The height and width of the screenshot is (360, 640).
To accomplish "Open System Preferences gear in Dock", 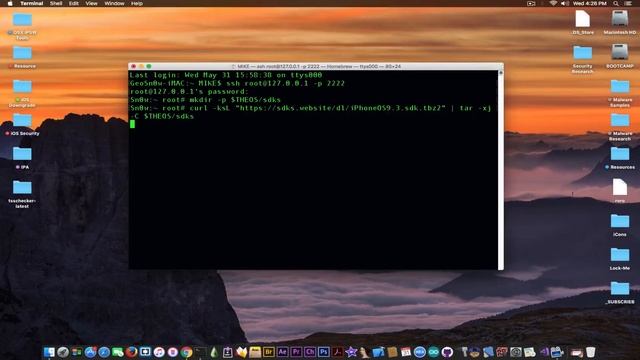I will (516, 352).
